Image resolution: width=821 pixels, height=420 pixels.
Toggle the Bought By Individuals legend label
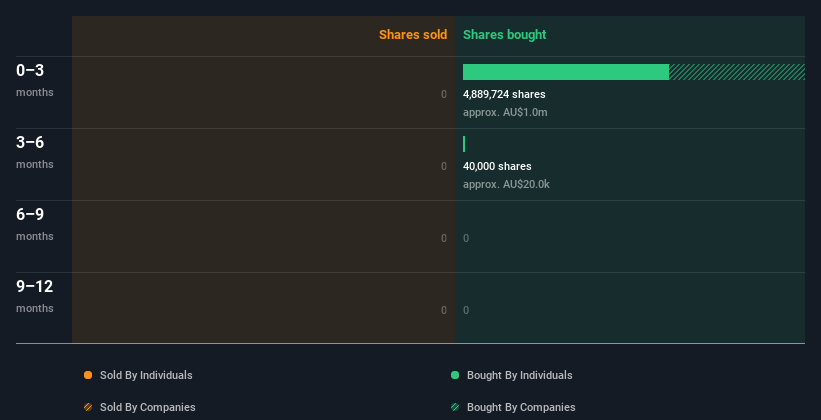click(519, 375)
